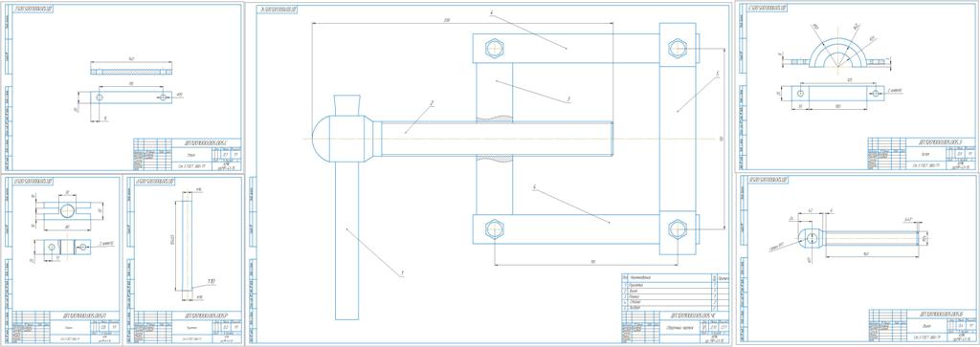Select the hatched section view in top-left sheet
This screenshot has height=347, width=980.
tap(131, 72)
